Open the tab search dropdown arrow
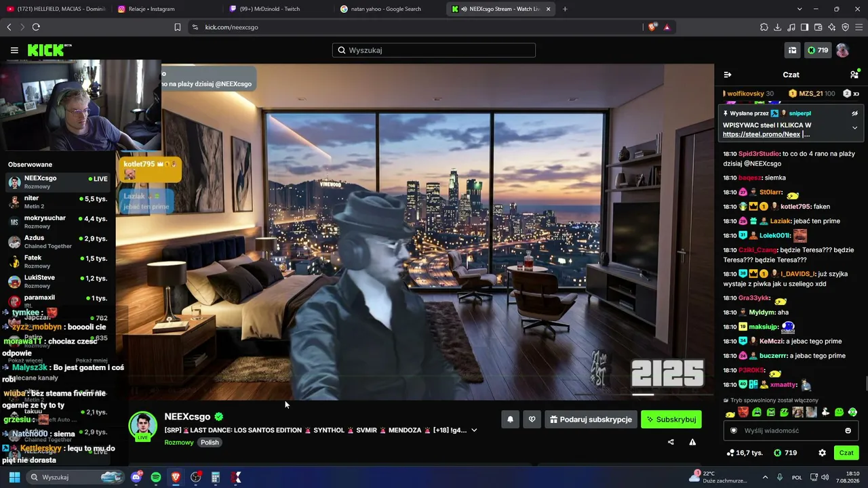This screenshot has height=488, width=868. click(800, 9)
